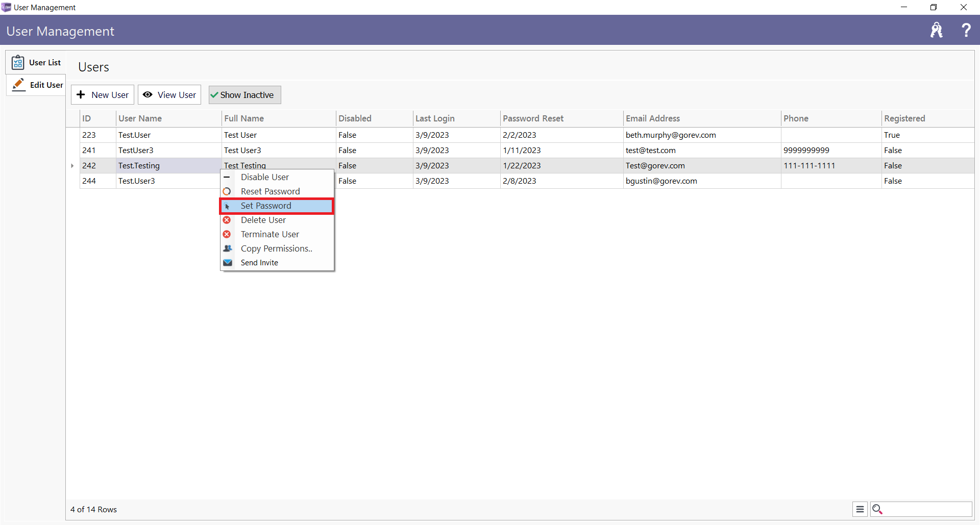The width and height of the screenshot is (980, 525).
Task: Click email Test@gorev.com
Action: pos(655,166)
